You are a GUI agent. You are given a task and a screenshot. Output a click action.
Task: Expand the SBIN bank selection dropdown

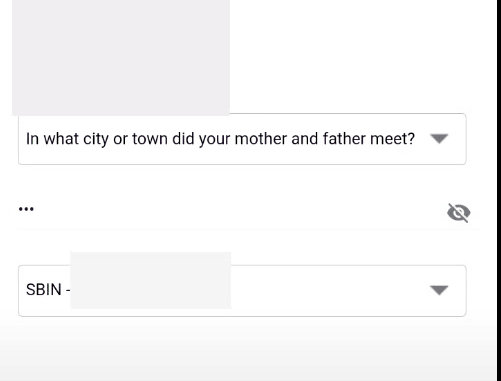pos(242,291)
